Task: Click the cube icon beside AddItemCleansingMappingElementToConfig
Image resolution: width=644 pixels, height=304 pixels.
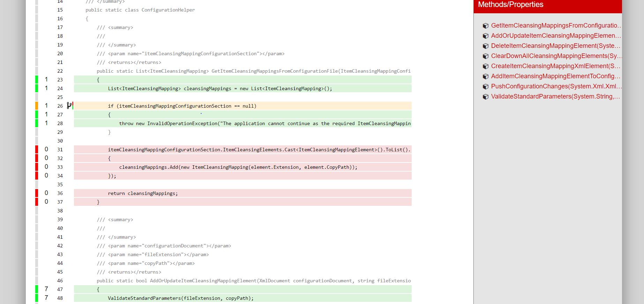Action: 485,77
